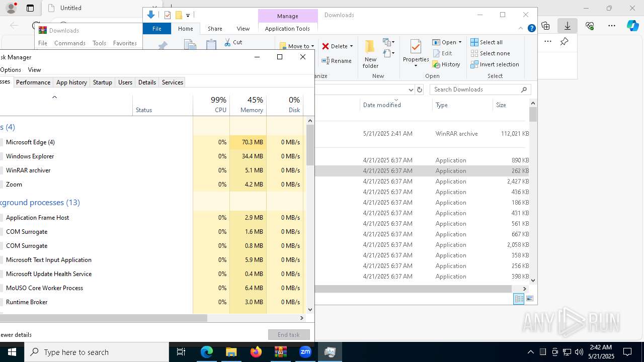Open Microsoft Edge from taskbar
The width and height of the screenshot is (644, 362).
pyautogui.click(x=207, y=352)
